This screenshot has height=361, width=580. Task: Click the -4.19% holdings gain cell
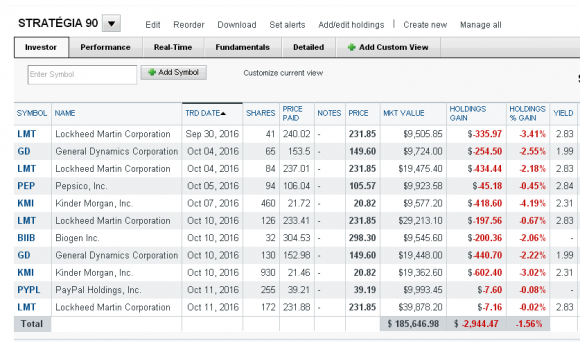click(x=532, y=203)
